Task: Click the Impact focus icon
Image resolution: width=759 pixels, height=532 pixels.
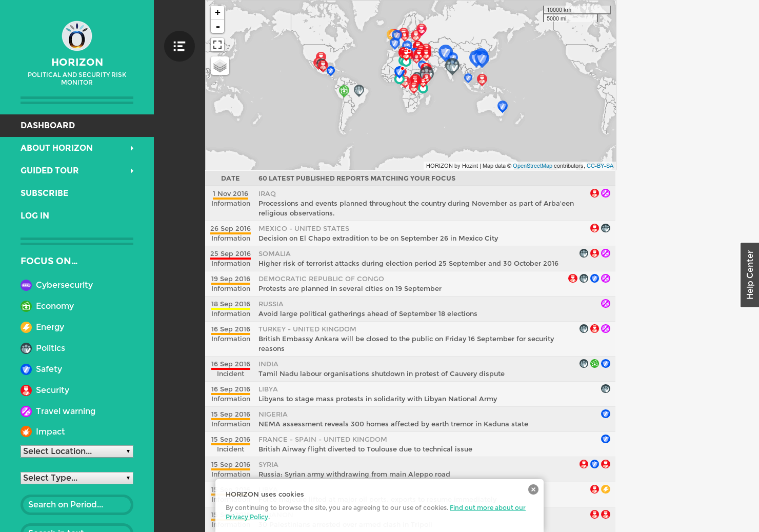Action: pyautogui.click(x=26, y=432)
